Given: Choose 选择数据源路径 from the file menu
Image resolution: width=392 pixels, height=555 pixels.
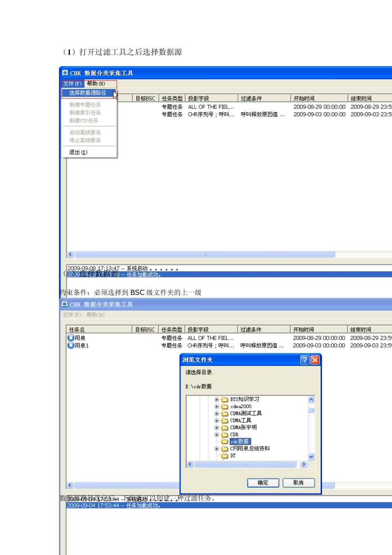Looking at the screenshot, I should pyautogui.click(x=88, y=93).
